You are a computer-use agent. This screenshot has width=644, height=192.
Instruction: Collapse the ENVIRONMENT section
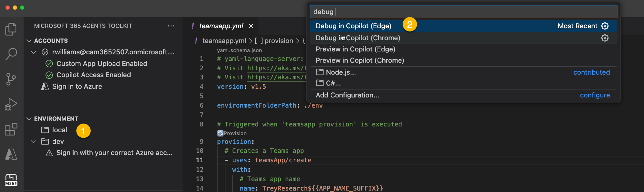coord(29,119)
